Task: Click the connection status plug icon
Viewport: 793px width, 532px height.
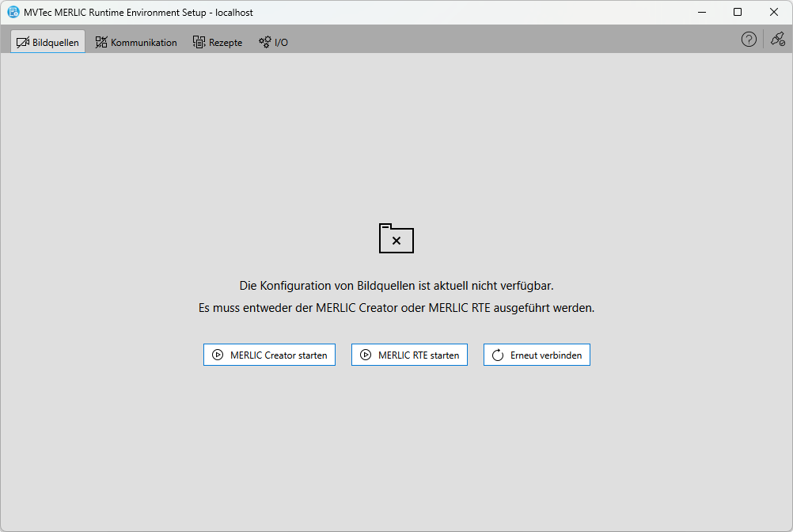Action: click(x=778, y=40)
